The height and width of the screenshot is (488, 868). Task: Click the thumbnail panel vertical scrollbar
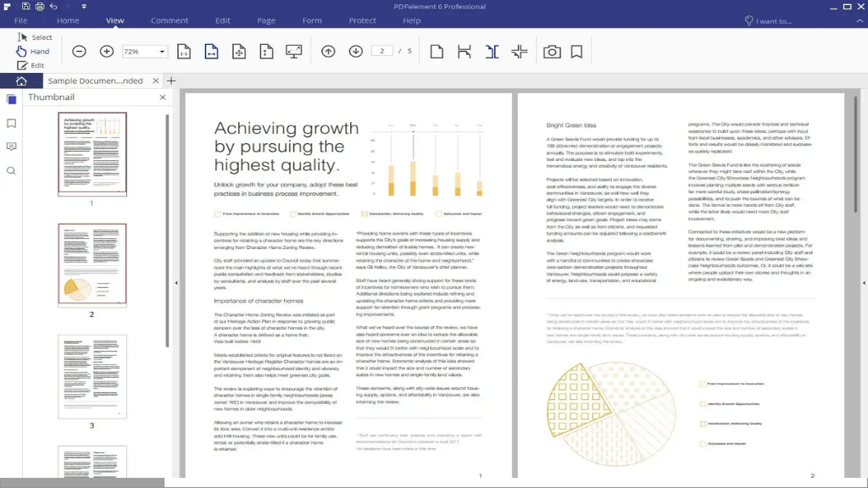click(x=167, y=230)
